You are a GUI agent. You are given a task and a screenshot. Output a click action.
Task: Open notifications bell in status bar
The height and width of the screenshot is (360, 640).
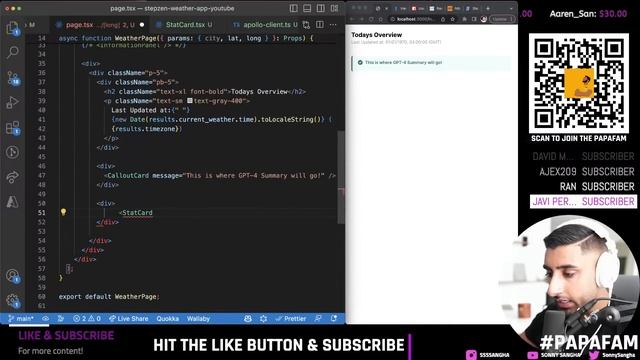point(334,319)
